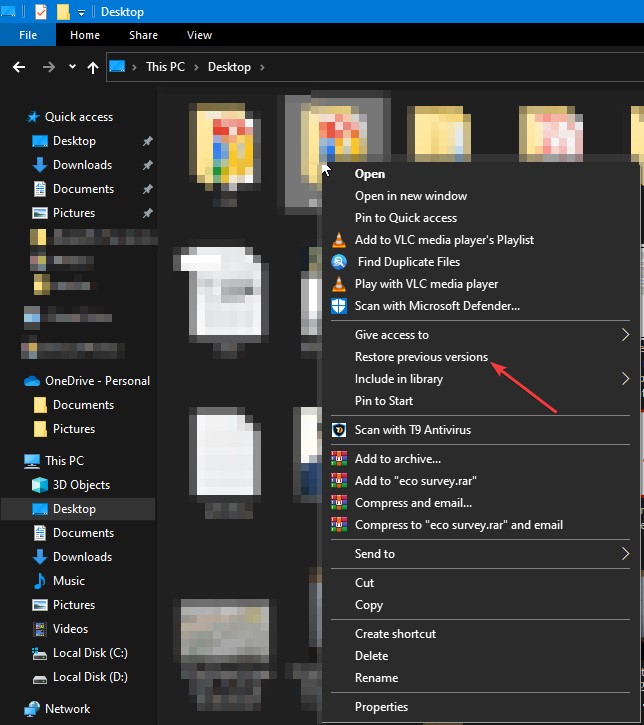Viewport: 644px width, 725px height.
Task: Choose Delete from context menu
Action: (x=372, y=656)
